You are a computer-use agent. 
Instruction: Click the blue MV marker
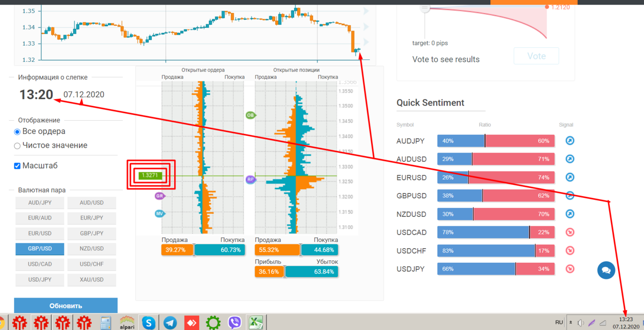click(x=160, y=213)
